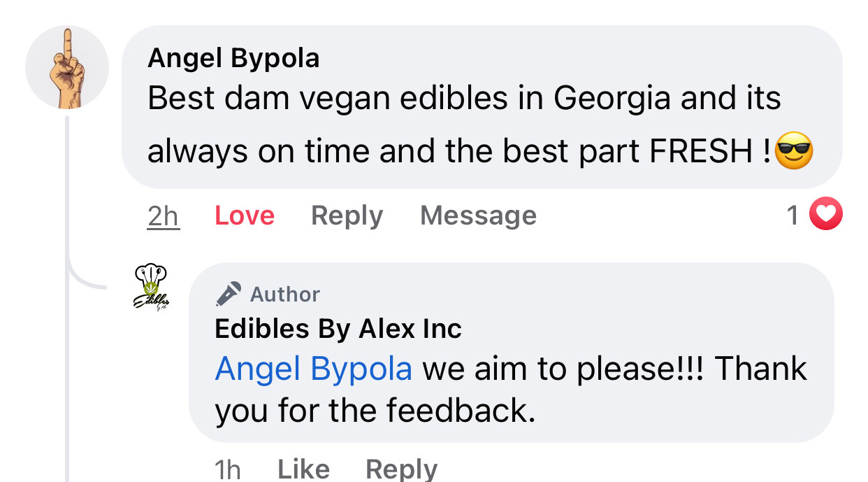Click the Author label on the reply
Screen dimensions: 868x482
pyautogui.click(x=285, y=295)
